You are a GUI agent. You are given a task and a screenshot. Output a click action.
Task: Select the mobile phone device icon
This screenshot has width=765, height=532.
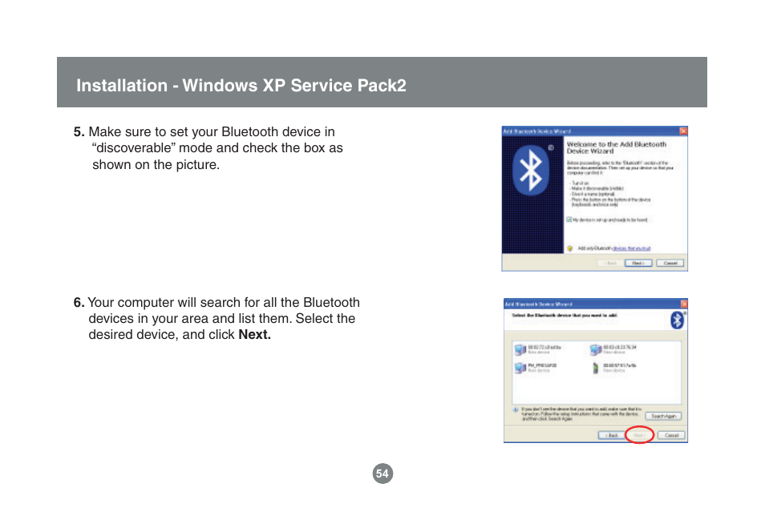coord(595,369)
